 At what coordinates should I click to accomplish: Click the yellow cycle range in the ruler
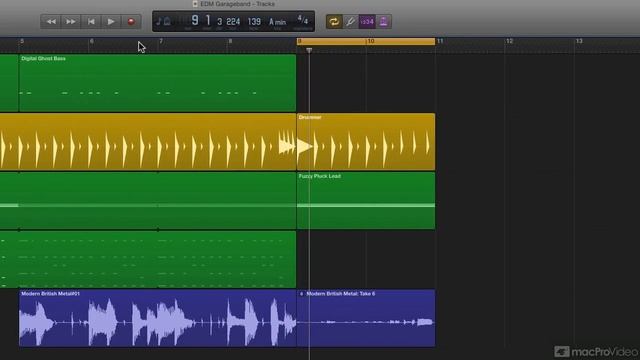(366, 41)
